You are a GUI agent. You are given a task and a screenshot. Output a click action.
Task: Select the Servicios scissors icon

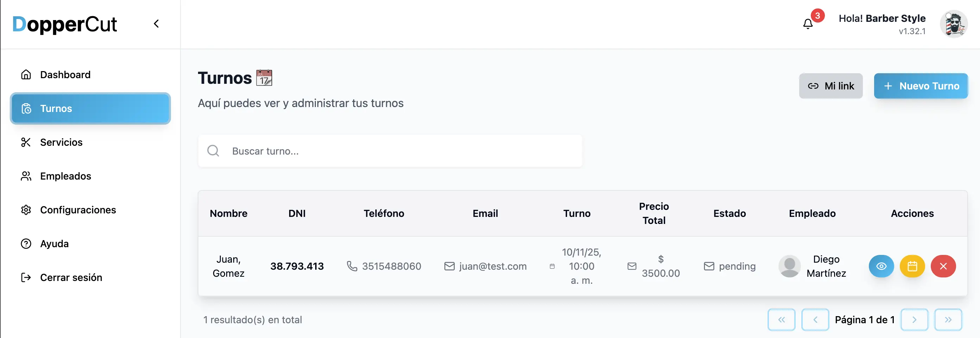coord(25,142)
